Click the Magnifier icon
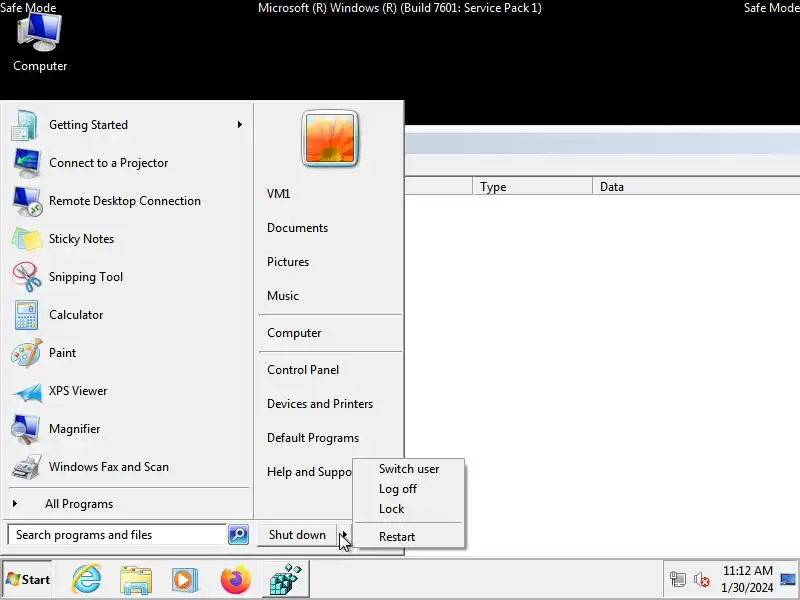Screen dimensions: 800x600 click(26, 429)
